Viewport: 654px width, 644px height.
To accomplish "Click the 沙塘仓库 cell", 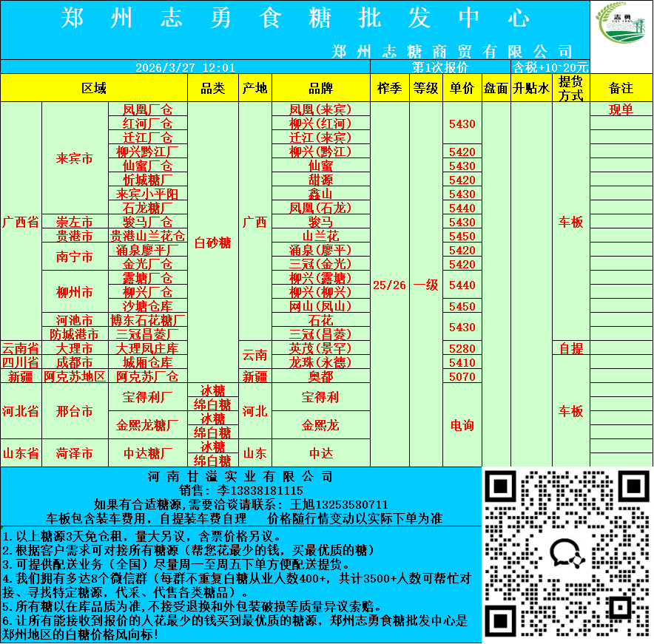I will [x=148, y=306].
